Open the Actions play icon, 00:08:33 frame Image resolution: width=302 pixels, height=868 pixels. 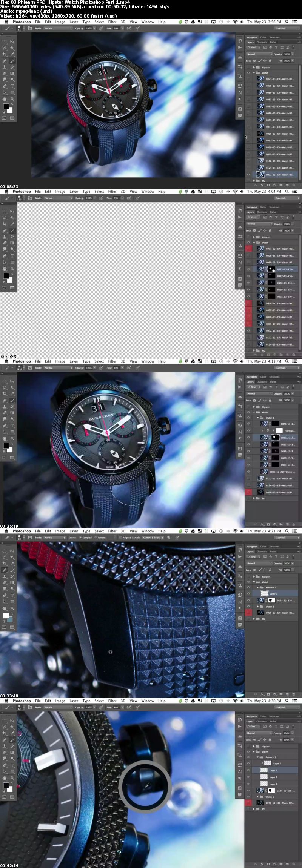[x=240, y=48]
